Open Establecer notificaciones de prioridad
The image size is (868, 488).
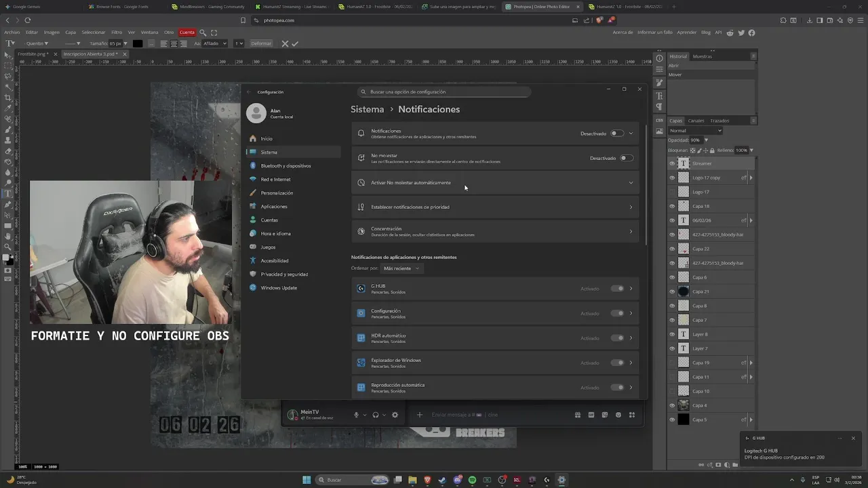click(x=495, y=207)
